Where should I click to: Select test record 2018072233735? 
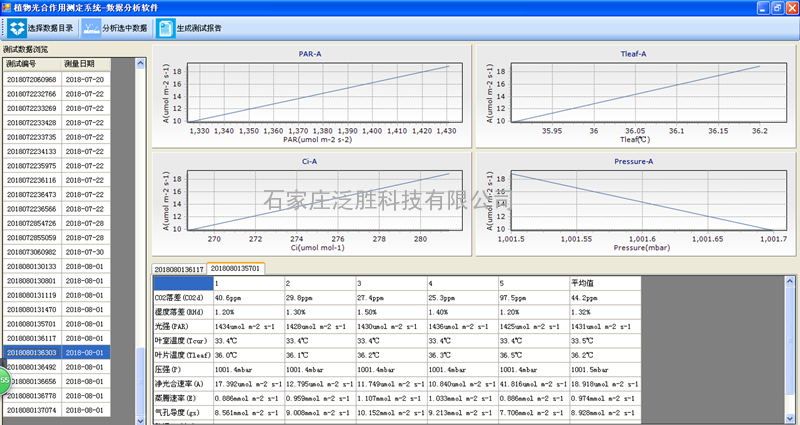click(x=57, y=137)
